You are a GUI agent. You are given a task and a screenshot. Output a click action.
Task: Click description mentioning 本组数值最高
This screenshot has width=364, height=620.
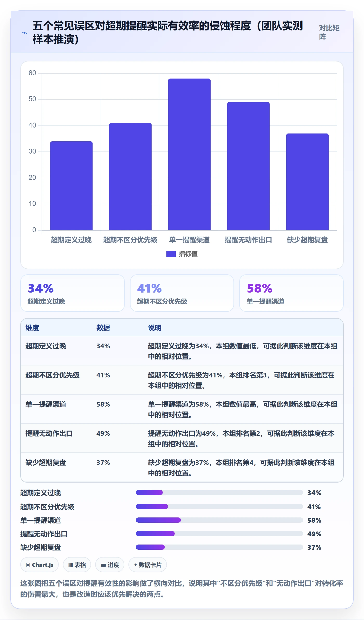[x=243, y=409]
